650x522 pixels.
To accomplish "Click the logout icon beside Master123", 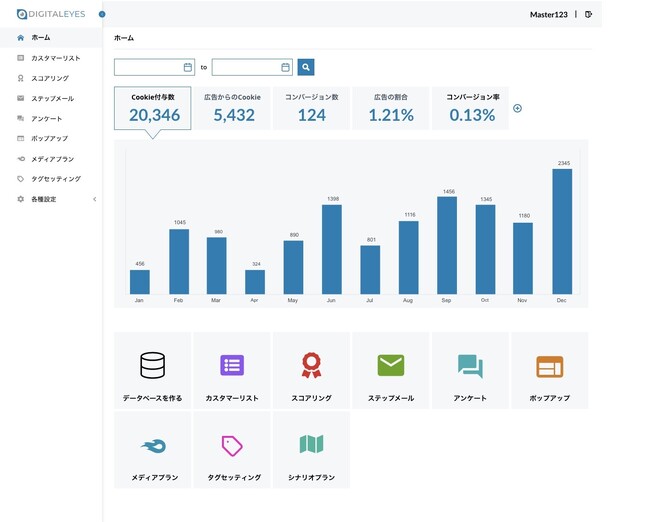I will pyautogui.click(x=588, y=15).
